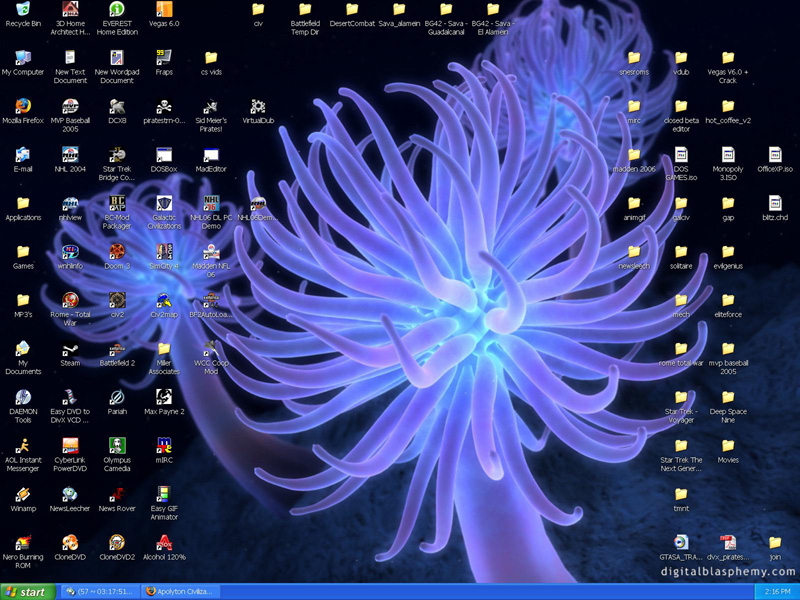Open the Recycle Bin icon

pos(22,10)
